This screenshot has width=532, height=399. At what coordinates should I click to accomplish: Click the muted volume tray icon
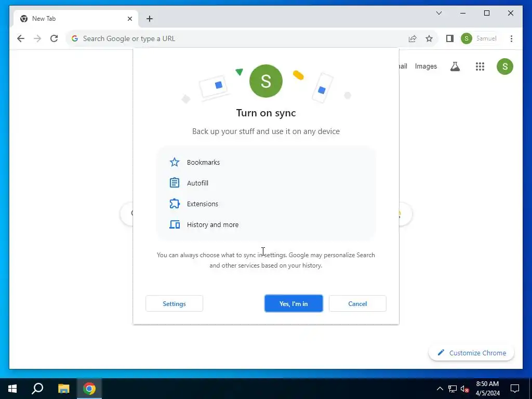pyautogui.click(x=464, y=389)
